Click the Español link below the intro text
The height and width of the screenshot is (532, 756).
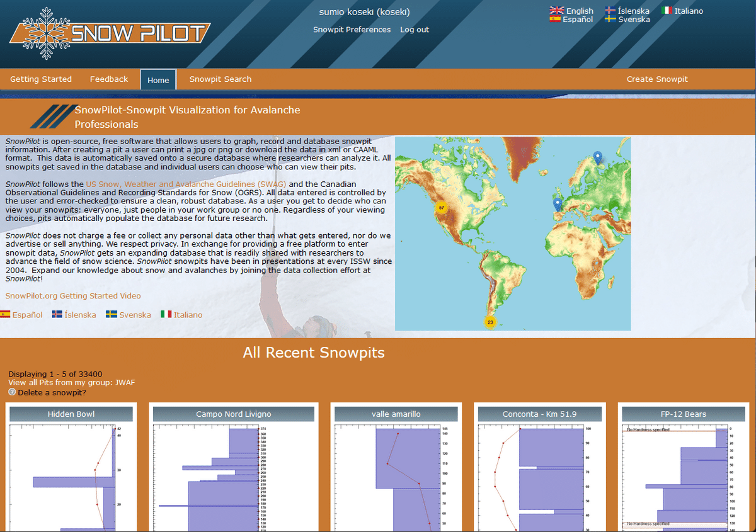pos(28,315)
